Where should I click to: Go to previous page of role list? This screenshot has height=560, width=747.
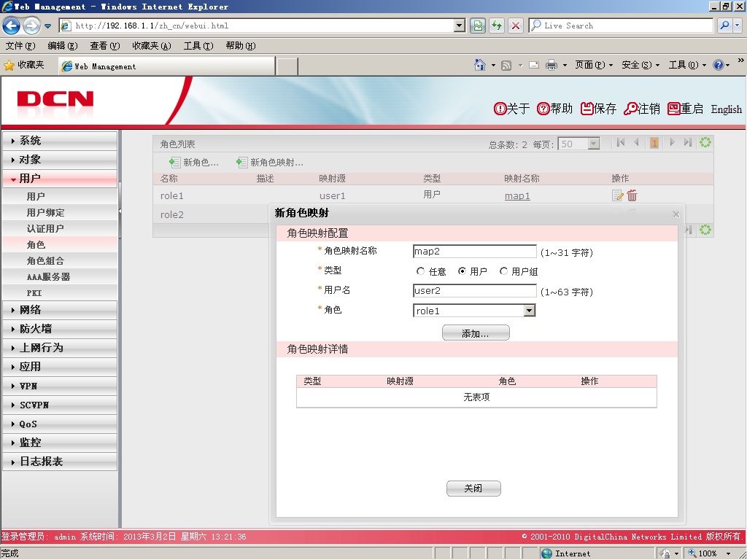636,142
